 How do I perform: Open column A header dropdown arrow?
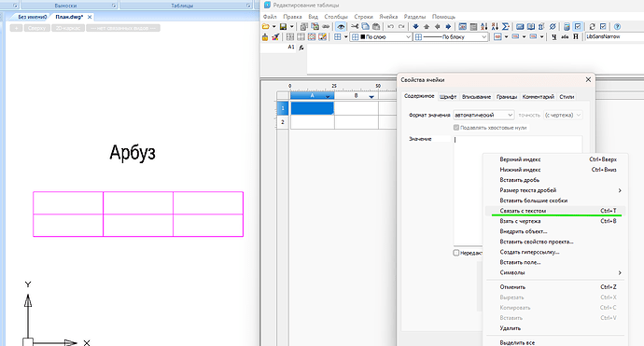[x=328, y=96]
